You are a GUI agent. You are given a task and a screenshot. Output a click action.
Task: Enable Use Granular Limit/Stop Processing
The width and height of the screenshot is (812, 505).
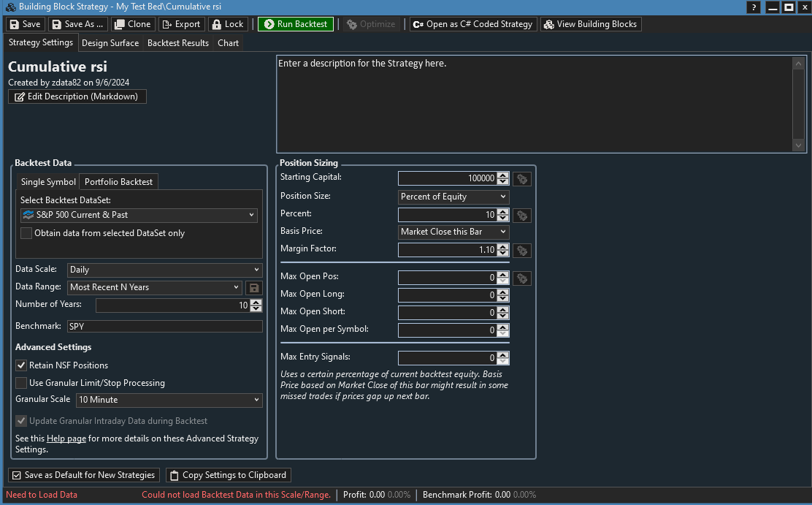pyautogui.click(x=21, y=383)
